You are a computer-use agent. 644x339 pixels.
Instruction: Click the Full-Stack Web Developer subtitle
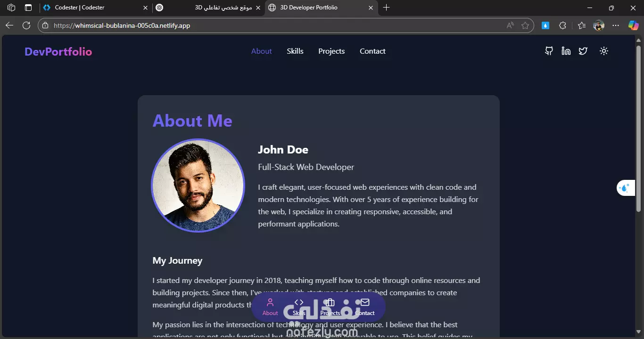coord(306,167)
